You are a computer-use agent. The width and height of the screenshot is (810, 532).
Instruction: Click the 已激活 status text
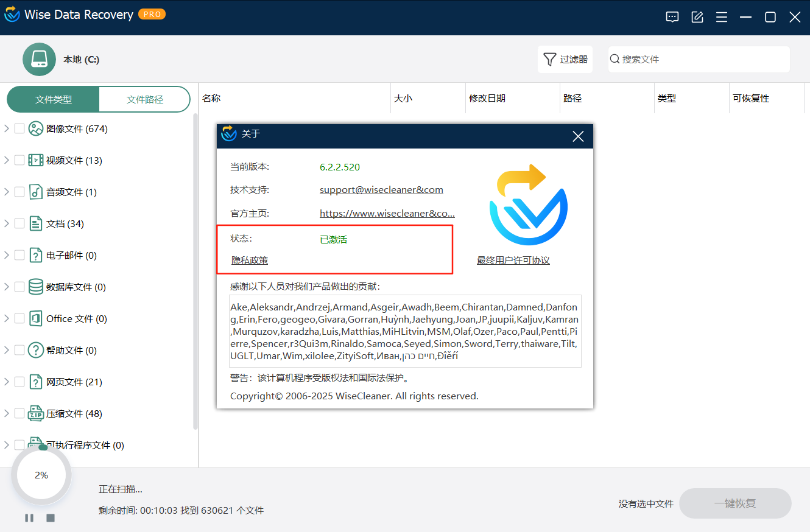click(334, 240)
